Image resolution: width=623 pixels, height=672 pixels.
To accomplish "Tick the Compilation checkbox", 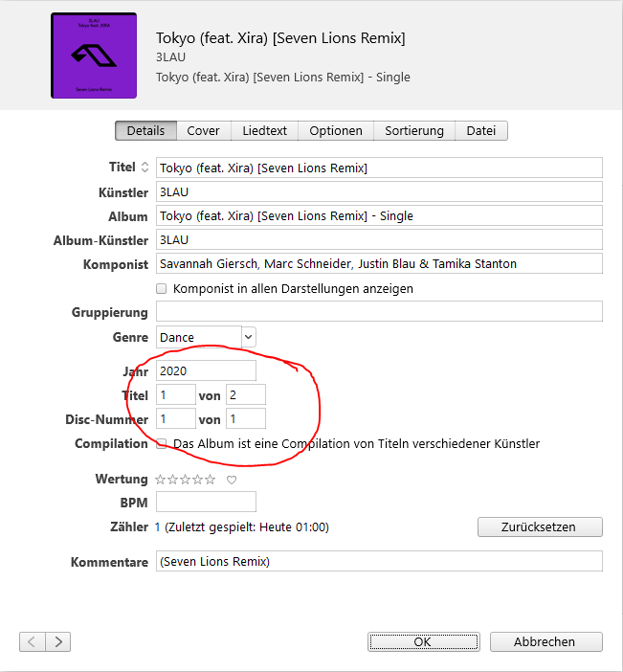I will pyautogui.click(x=161, y=443).
